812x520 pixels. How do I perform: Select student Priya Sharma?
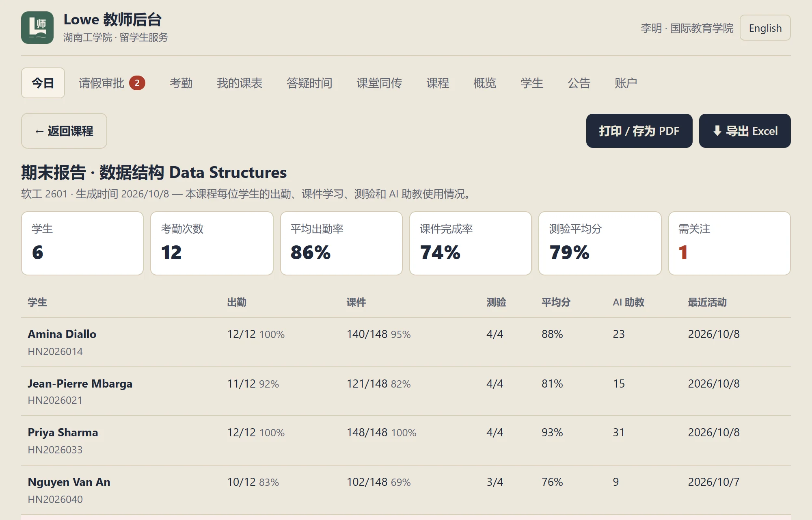click(63, 432)
